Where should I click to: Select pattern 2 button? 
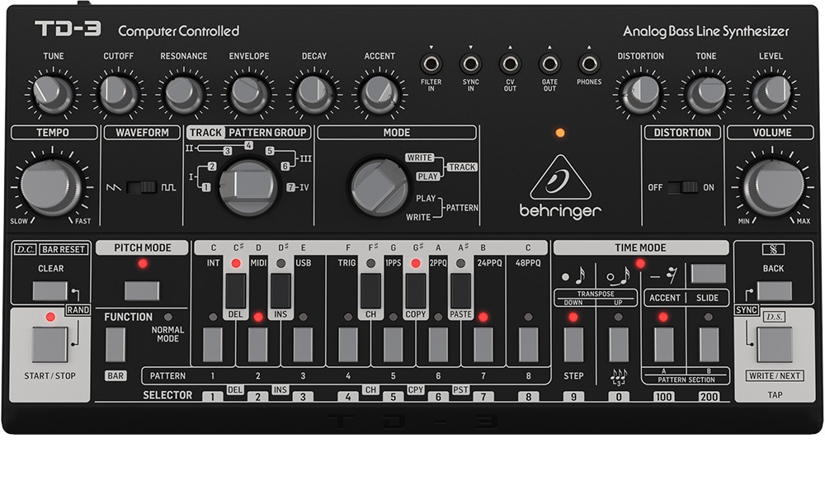pos(257,345)
